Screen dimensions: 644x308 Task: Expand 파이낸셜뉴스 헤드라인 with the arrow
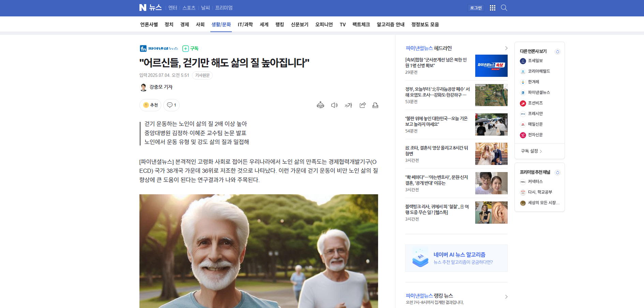pos(506,48)
